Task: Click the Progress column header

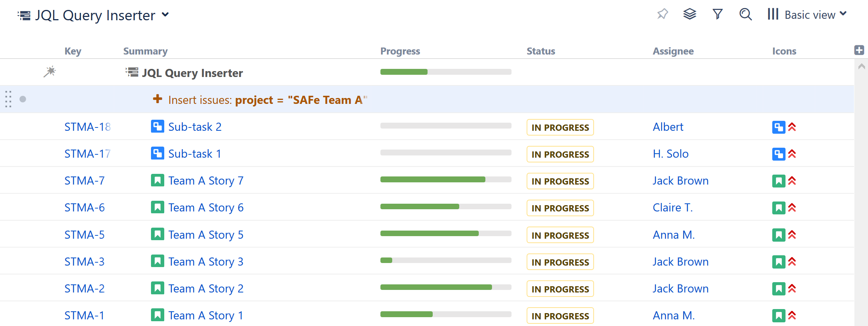Action: [x=400, y=51]
